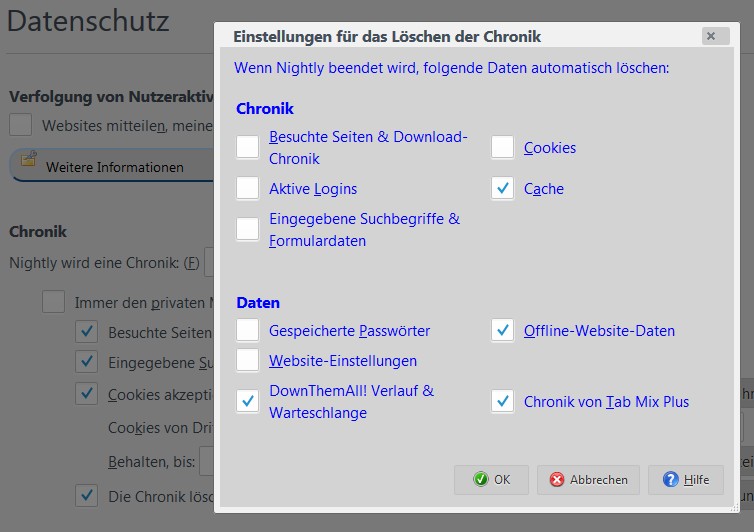Check the Website-Einstellungen option
Image resolution: width=754 pixels, height=532 pixels.
tap(248, 360)
